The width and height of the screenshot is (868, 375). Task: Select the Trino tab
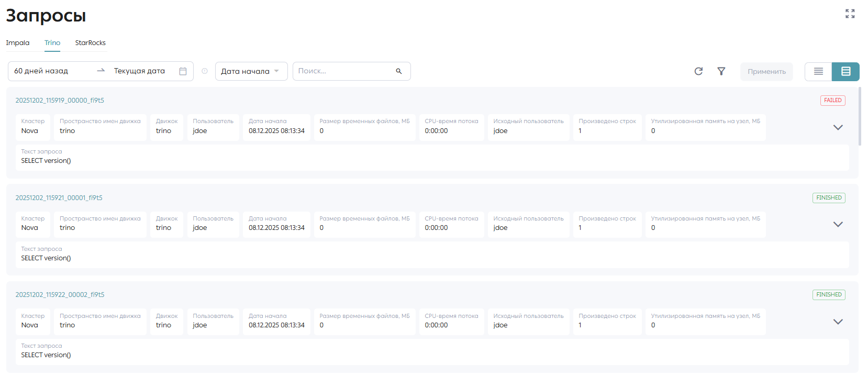[52, 43]
